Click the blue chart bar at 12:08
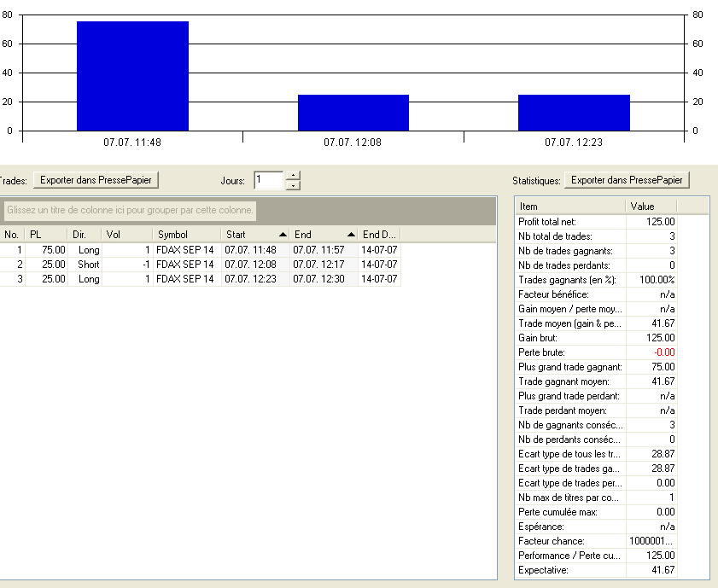The height and width of the screenshot is (588, 718). [353, 113]
